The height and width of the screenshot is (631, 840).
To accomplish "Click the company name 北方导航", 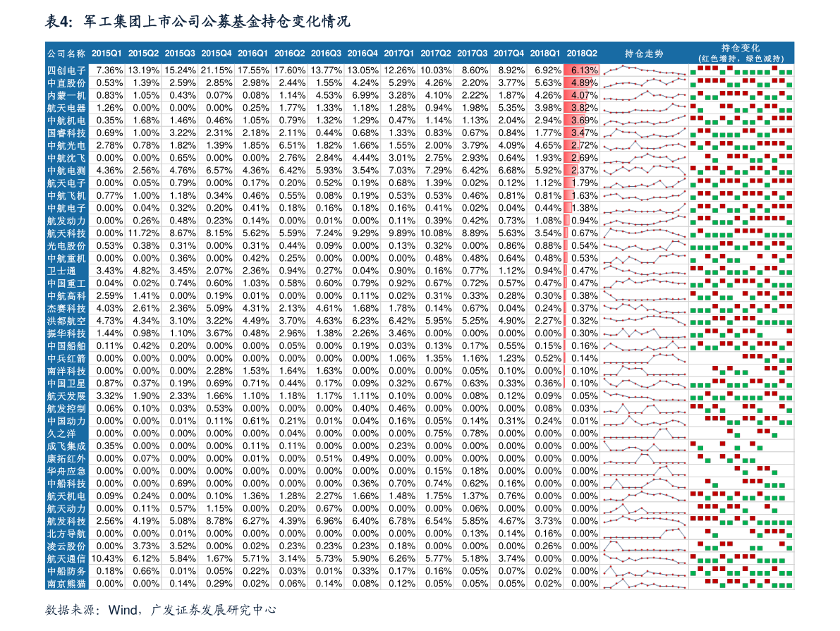I will click(66, 534).
